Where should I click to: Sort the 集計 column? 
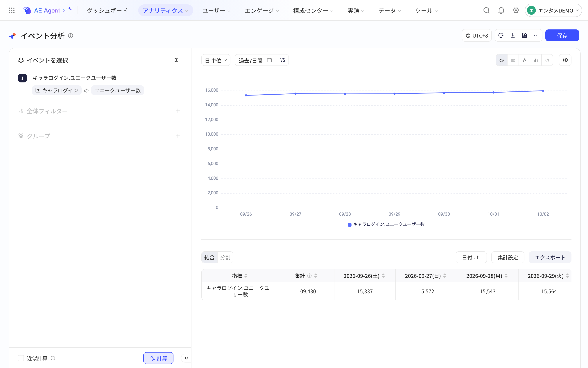pyautogui.click(x=316, y=276)
